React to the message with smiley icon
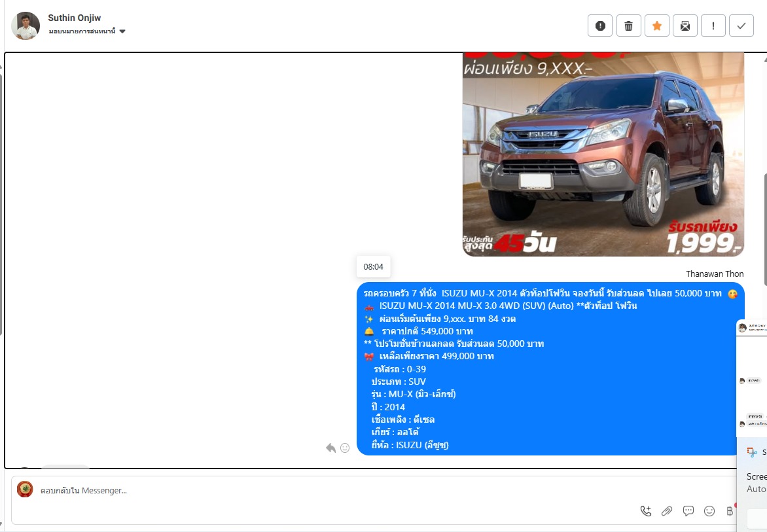767x532 pixels. coord(345,448)
